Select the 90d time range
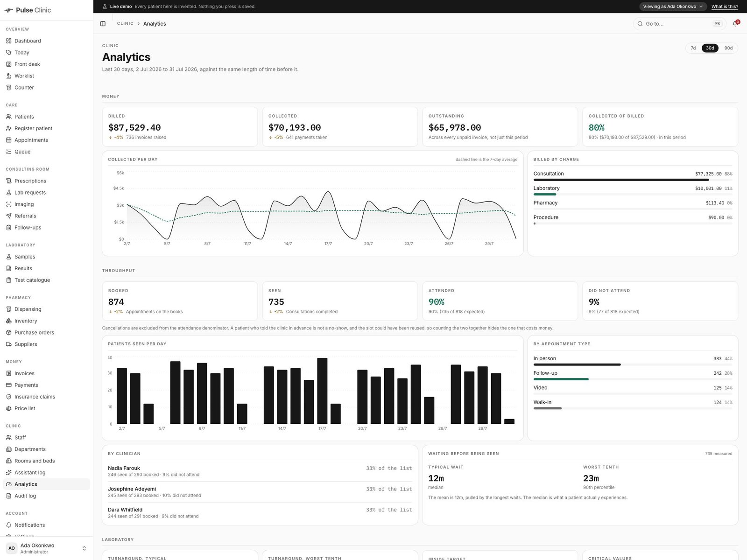The height and width of the screenshot is (560, 747). click(x=728, y=48)
